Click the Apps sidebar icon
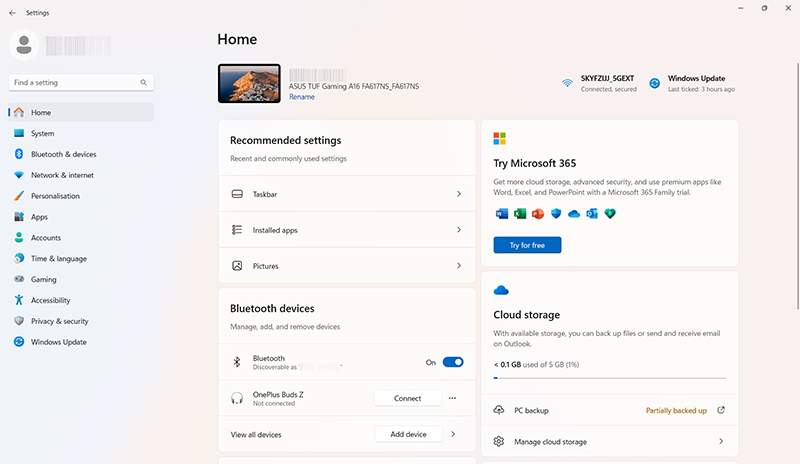This screenshot has height=464, width=800. pyautogui.click(x=19, y=216)
